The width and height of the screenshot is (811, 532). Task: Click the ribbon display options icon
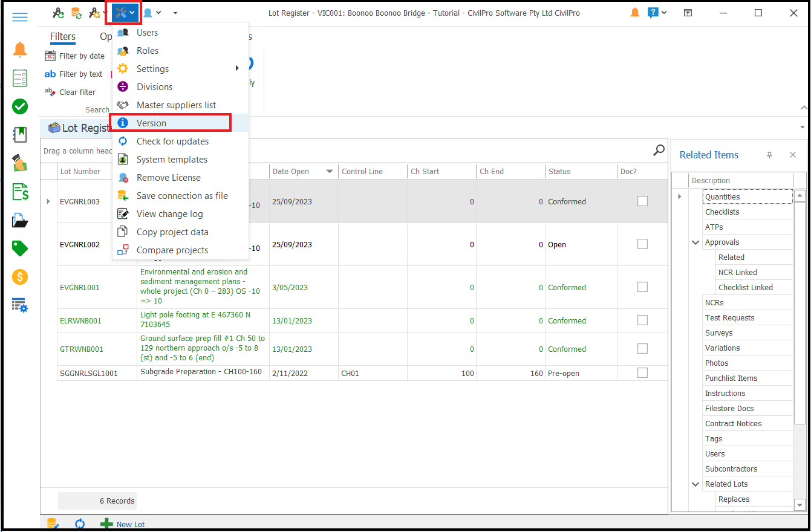point(688,13)
